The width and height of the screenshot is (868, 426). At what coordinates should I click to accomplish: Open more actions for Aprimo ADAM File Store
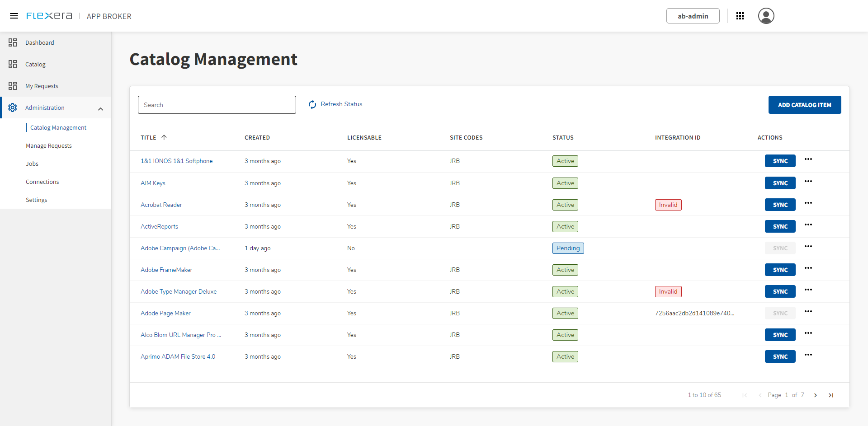808,355
